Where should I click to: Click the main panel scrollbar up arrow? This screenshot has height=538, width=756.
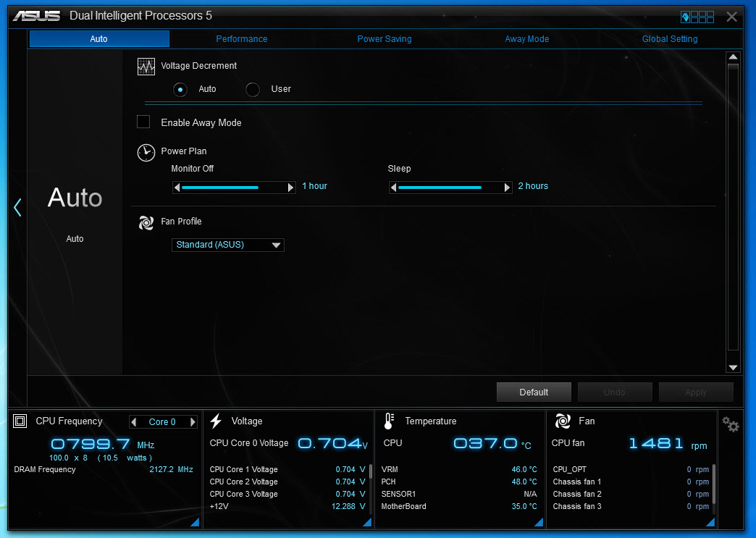tap(733, 57)
